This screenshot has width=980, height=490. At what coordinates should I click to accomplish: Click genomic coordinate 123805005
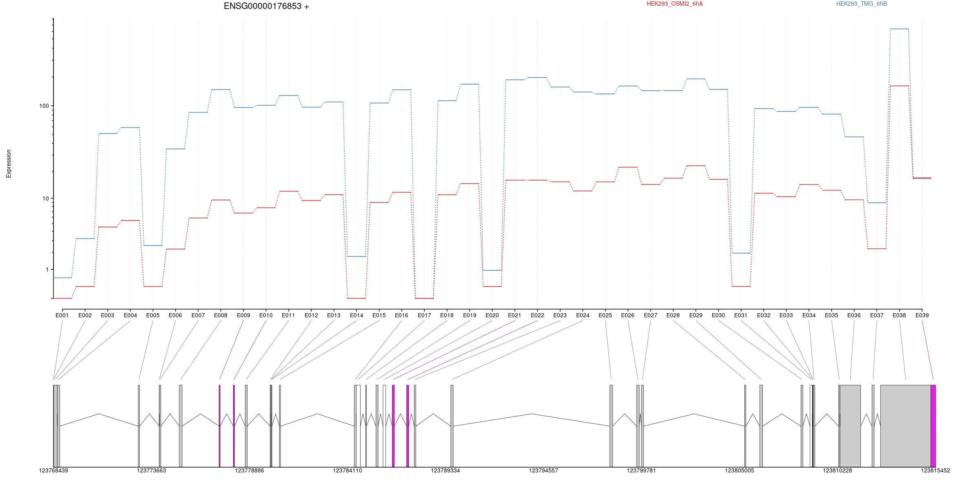point(739,470)
